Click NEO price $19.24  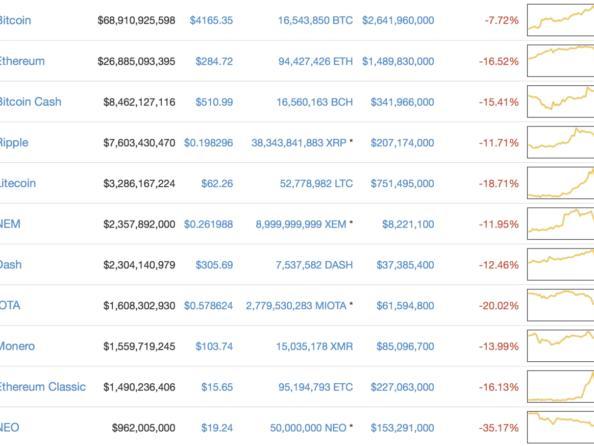pyautogui.click(x=217, y=428)
